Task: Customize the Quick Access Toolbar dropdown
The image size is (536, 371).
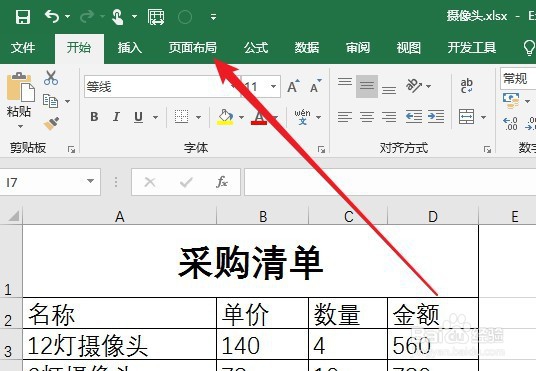Action: pos(213,17)
